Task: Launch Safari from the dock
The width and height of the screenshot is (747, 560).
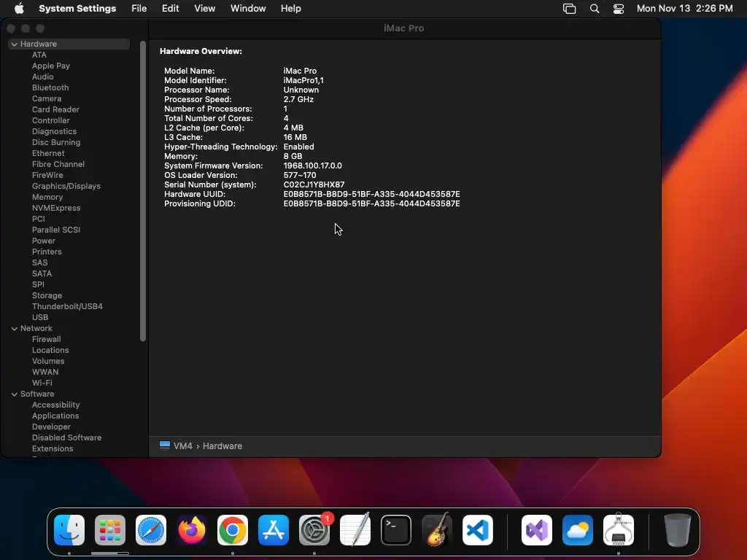Action: click(151, 530)
